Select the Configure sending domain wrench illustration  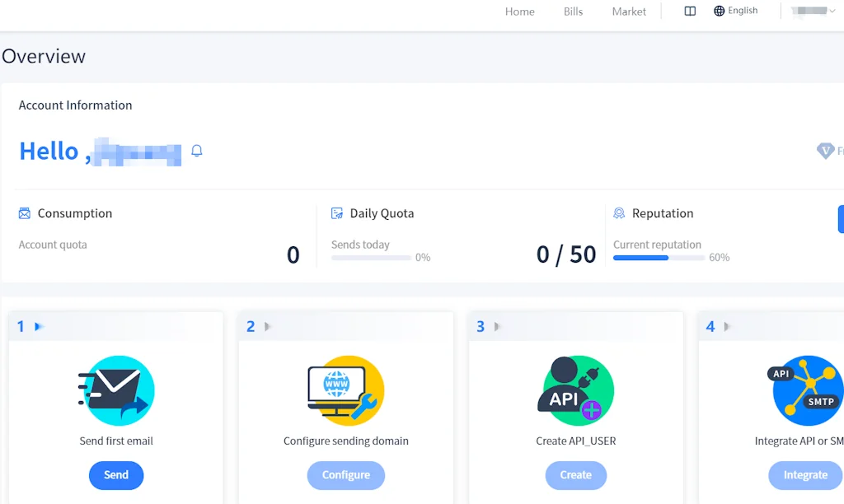click(x=345, y=390)
